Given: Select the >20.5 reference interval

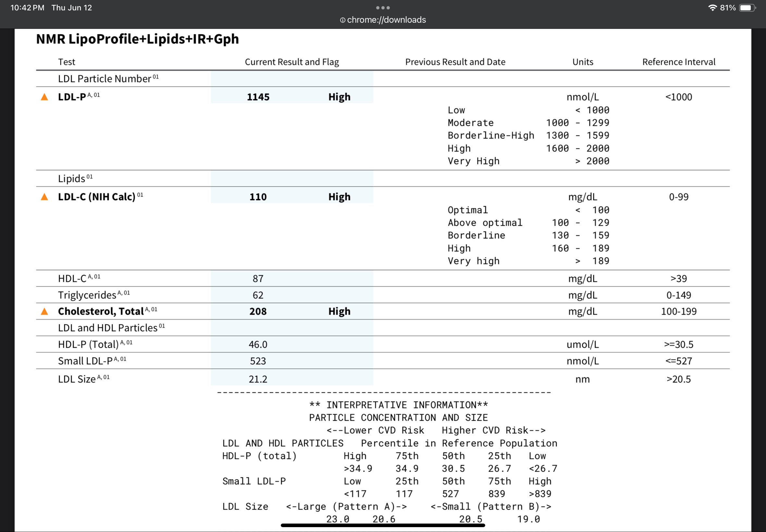Looking at the screenshot, I should pos(679,379).
